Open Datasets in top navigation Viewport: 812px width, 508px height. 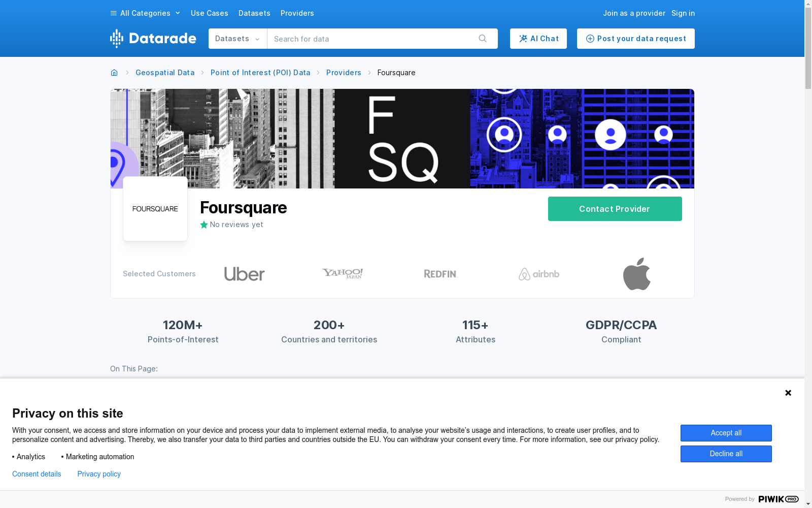[x=254, y=13]
